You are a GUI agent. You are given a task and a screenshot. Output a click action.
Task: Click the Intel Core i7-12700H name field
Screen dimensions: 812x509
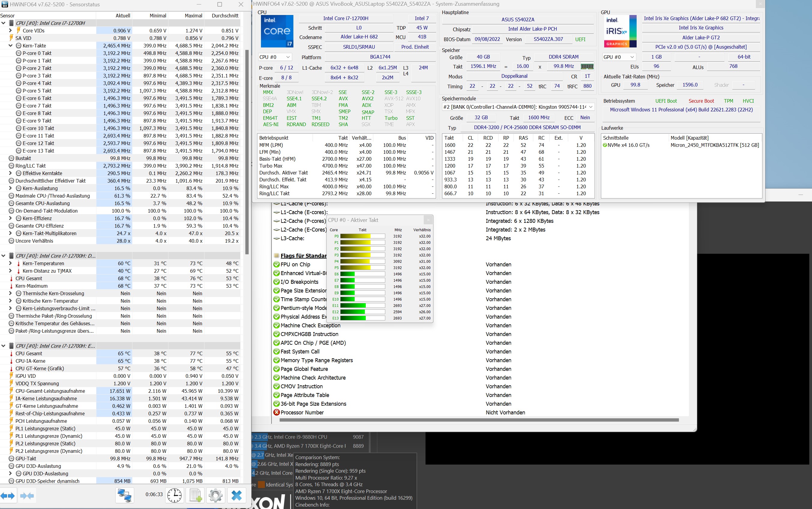346,19
